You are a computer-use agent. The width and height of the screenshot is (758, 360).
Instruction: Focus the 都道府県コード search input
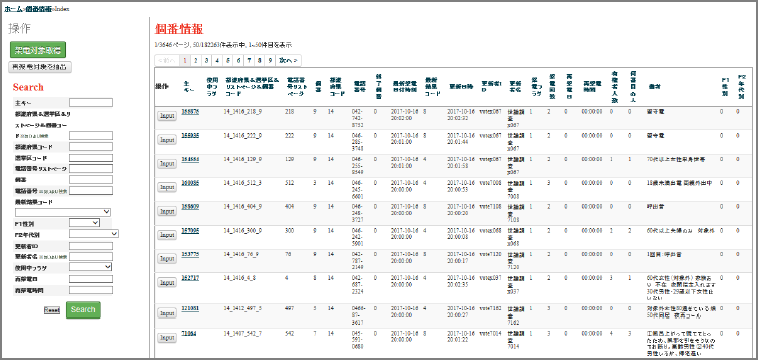click(x=91, y=146)
